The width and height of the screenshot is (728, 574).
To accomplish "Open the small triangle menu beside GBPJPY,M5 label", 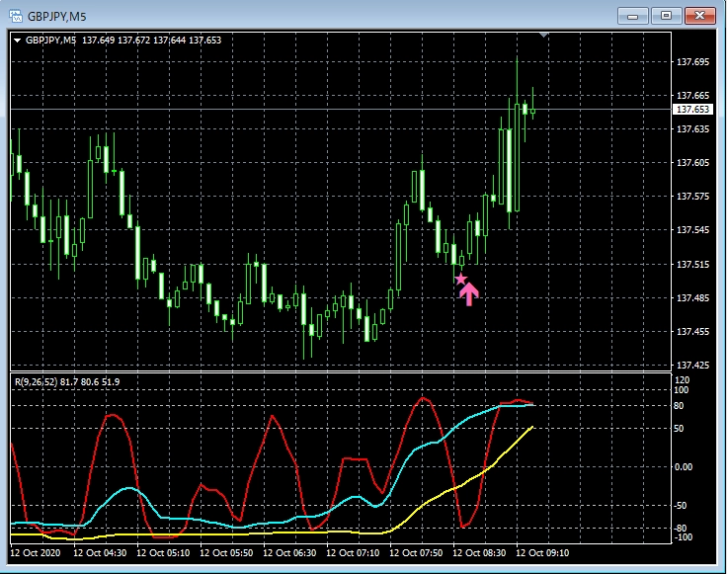I will (x=18, y=41).
